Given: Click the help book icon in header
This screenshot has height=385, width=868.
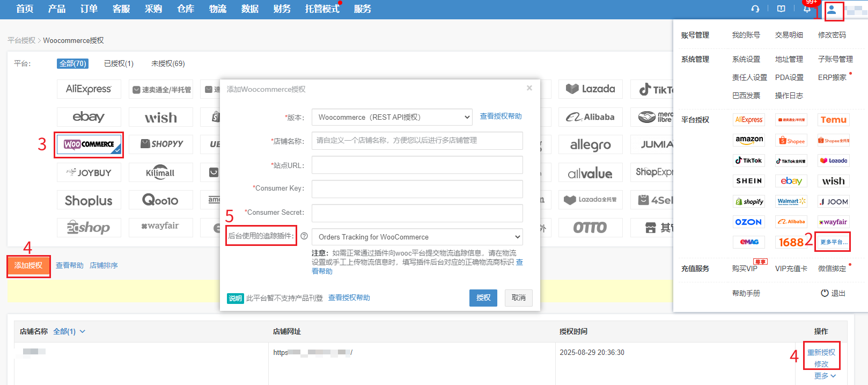Looking at the screenshot, I should [x=781, y=9].
